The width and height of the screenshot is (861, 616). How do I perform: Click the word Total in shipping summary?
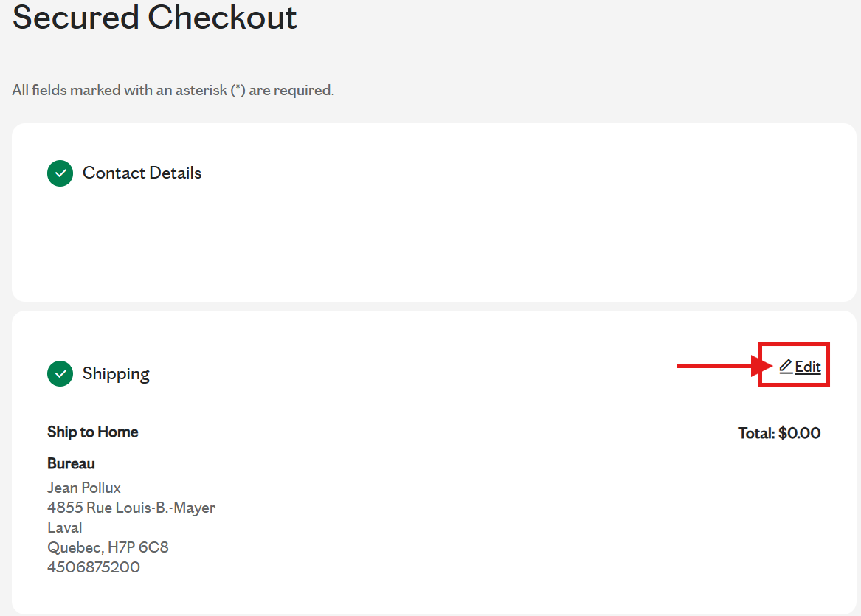[756, 433]
